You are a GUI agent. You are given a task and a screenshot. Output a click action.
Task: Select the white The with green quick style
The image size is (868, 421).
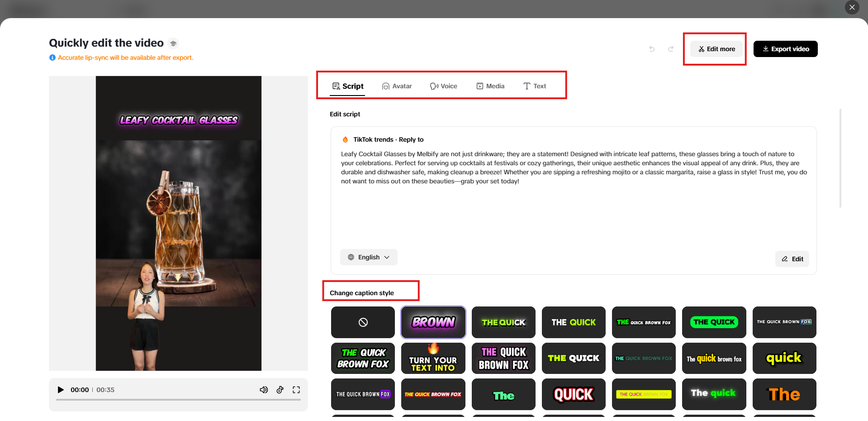point(714,394)
